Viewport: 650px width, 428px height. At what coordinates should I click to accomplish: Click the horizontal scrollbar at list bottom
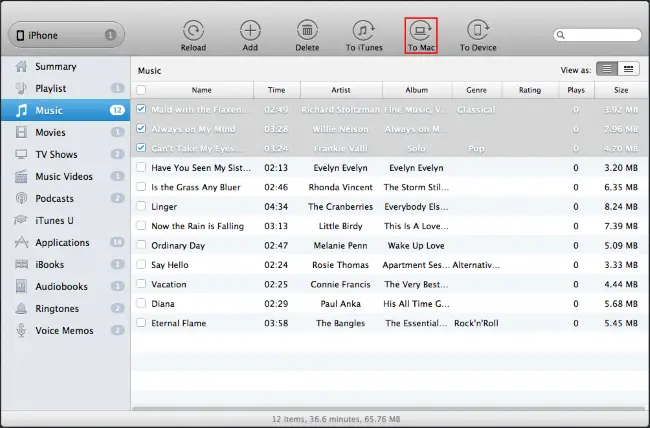(x=390, y=409)
